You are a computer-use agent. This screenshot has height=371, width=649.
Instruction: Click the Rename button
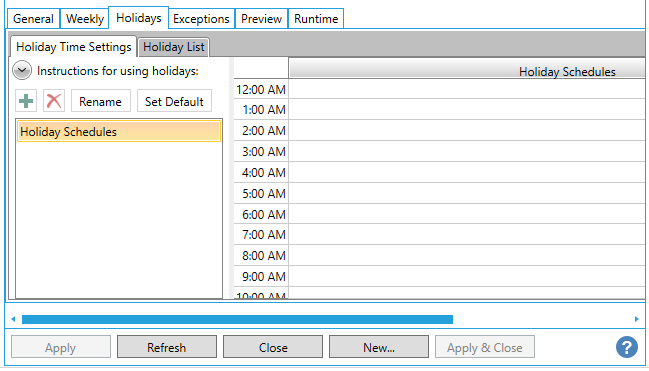click(x=101, y=101)
